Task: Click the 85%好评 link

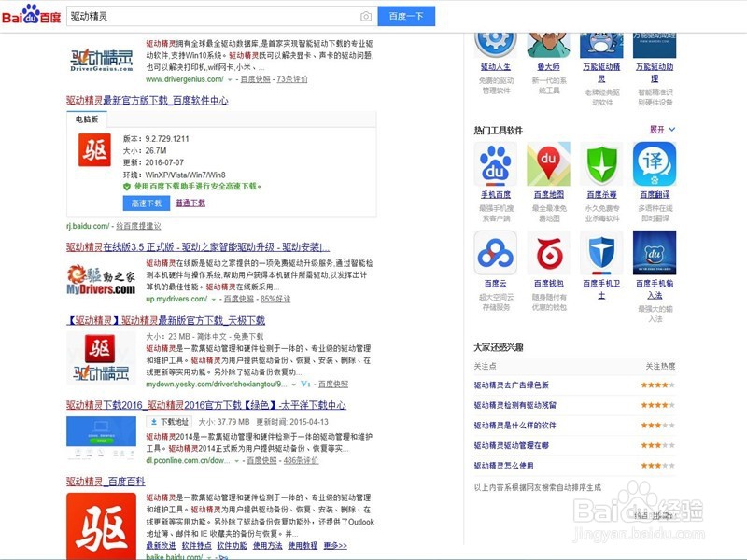Action: coord(275,299)
